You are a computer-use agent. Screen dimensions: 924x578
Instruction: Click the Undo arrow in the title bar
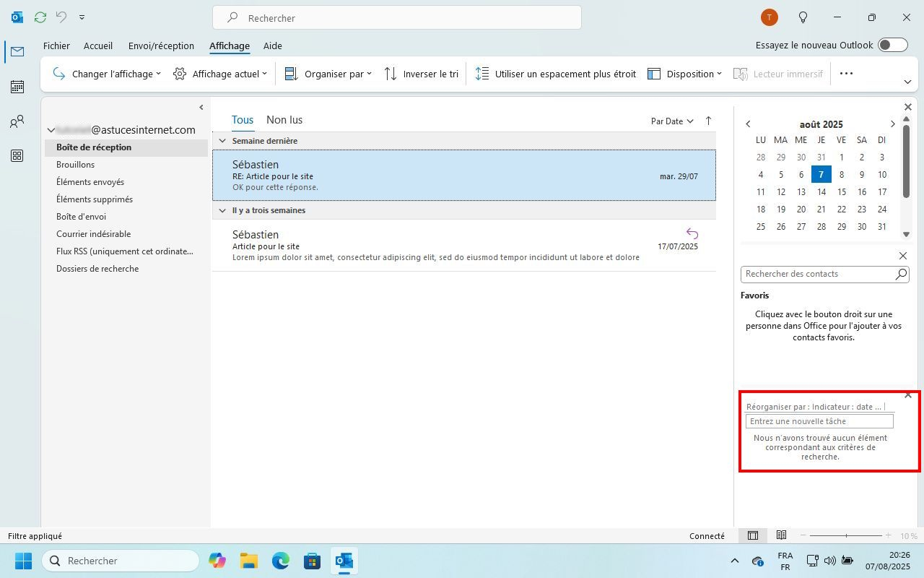(x=61, y=17)
